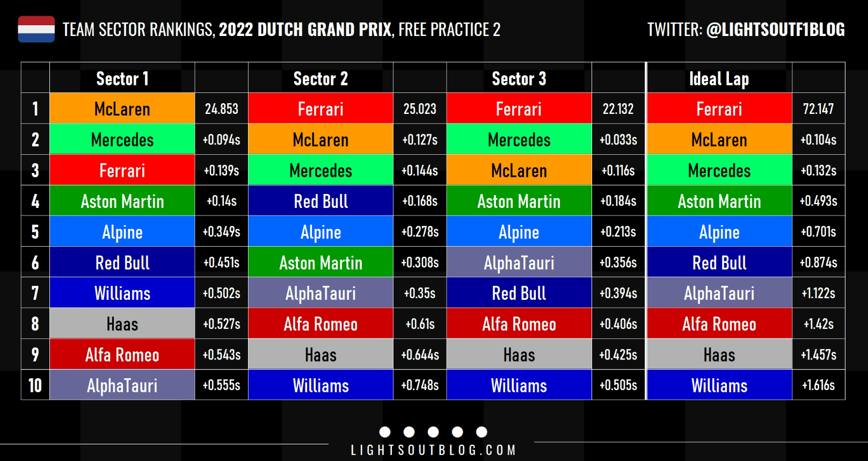The height and width of the screenshot is (461, 868).
Task: Click the 72.147 ideal lap time
Action: (818, 109)
